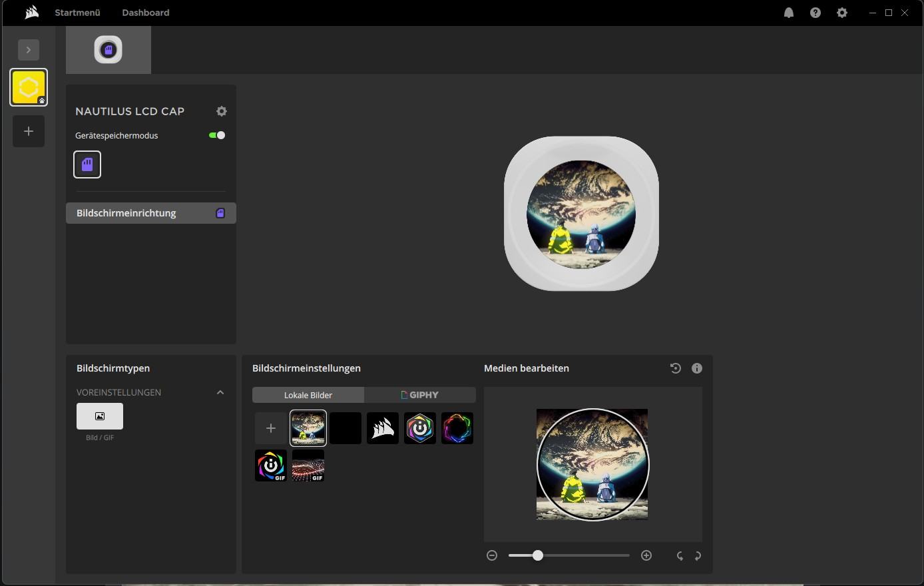Viewport: 924px width, 586px height.
Task: Click the Bildschirmeinstellungen heading
Action: point(306,368)
